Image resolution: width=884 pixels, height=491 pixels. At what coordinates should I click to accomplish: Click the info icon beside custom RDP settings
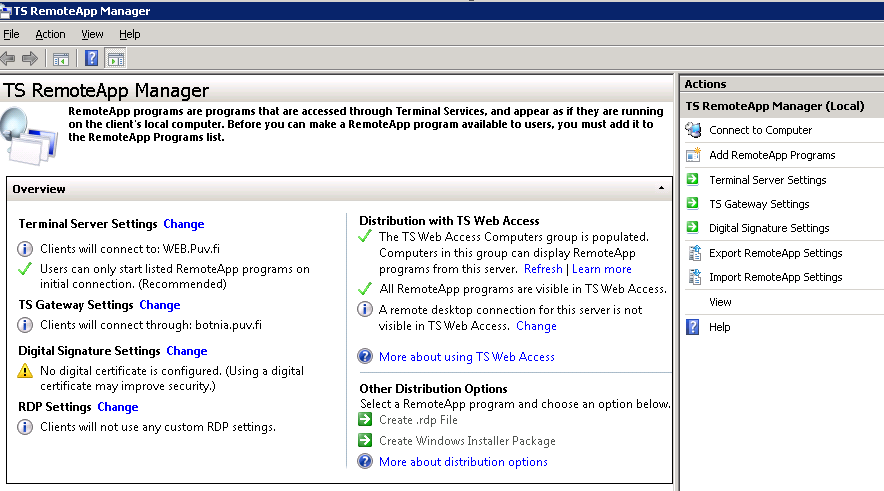(25, 427)
